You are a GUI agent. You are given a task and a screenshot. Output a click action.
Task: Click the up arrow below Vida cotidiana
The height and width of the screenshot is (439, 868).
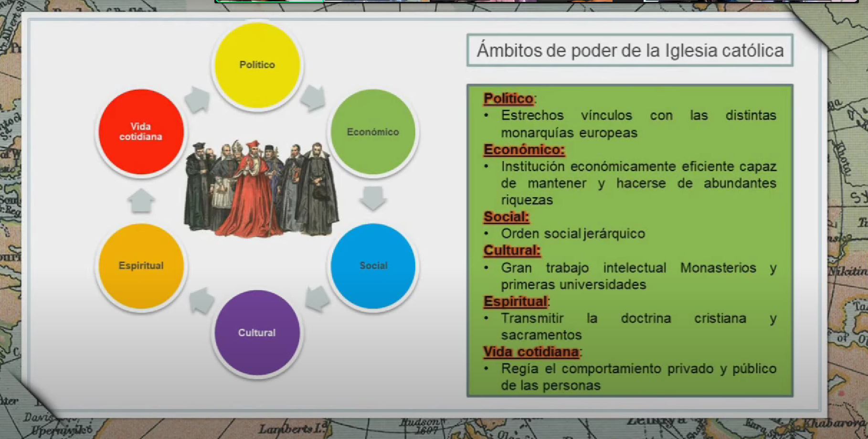pyautogui.click(x=141, y=201)
